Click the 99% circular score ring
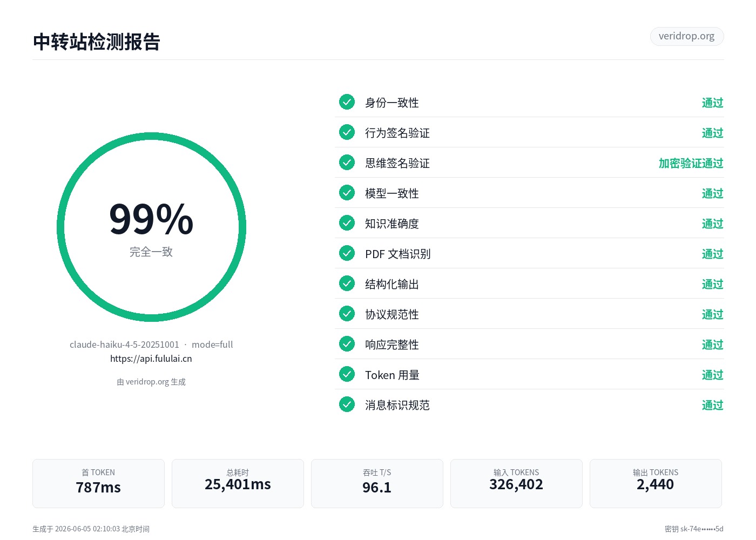 click(x=151, y=227)
